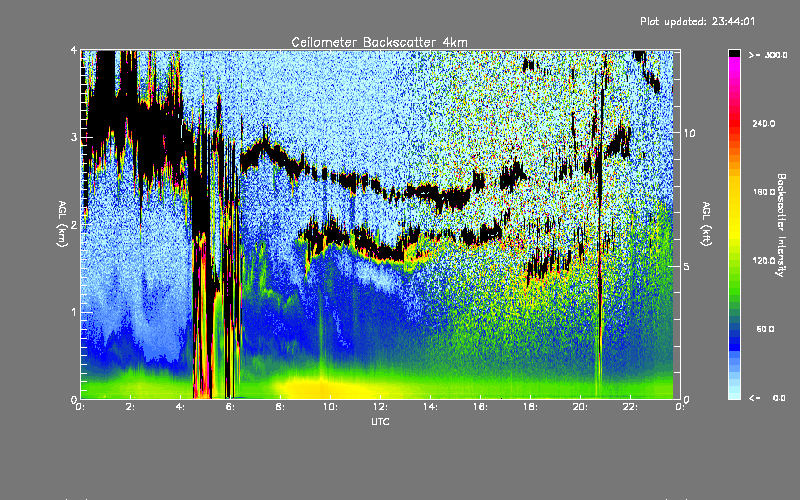This screenshot has height=500, width=800.
Task: Click the black top segment of color scale
Action: tap(734, 53)
